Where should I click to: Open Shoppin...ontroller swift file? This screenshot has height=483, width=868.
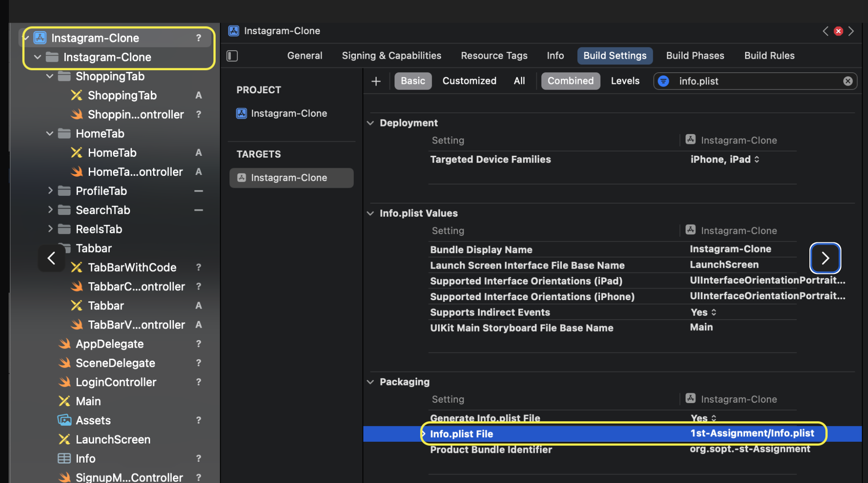[x=135, y=114]
